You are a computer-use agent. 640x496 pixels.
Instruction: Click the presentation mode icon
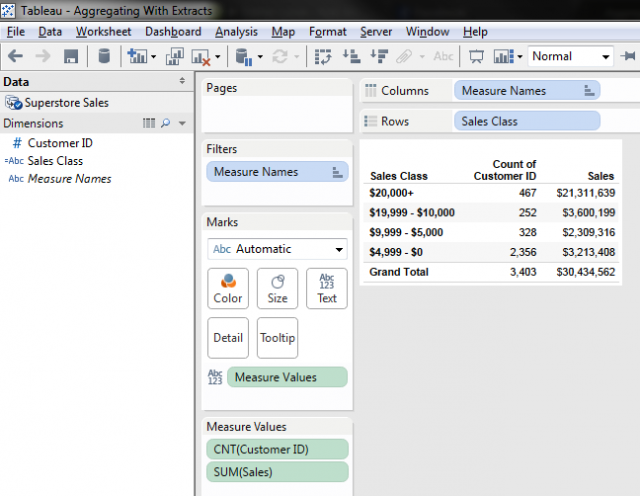click(x=476, y=57)
